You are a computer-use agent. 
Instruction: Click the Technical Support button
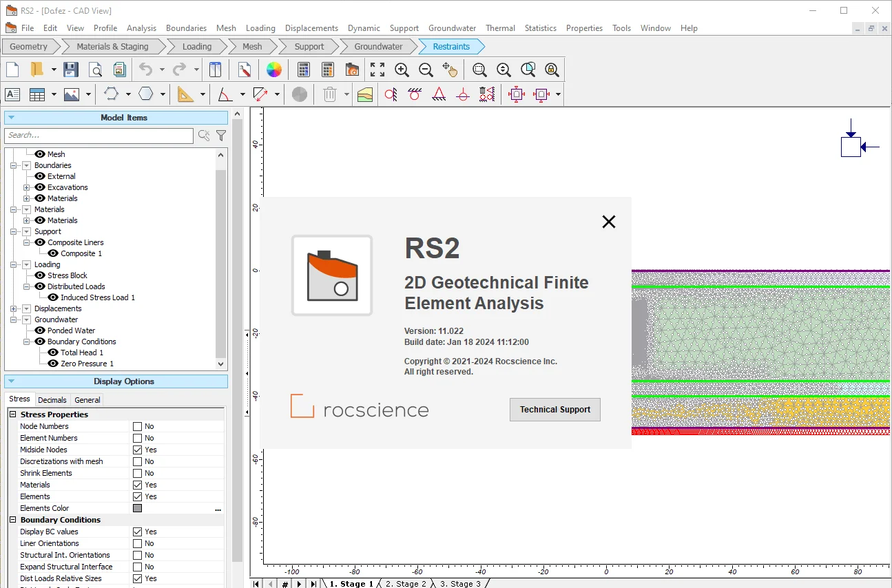555,410
